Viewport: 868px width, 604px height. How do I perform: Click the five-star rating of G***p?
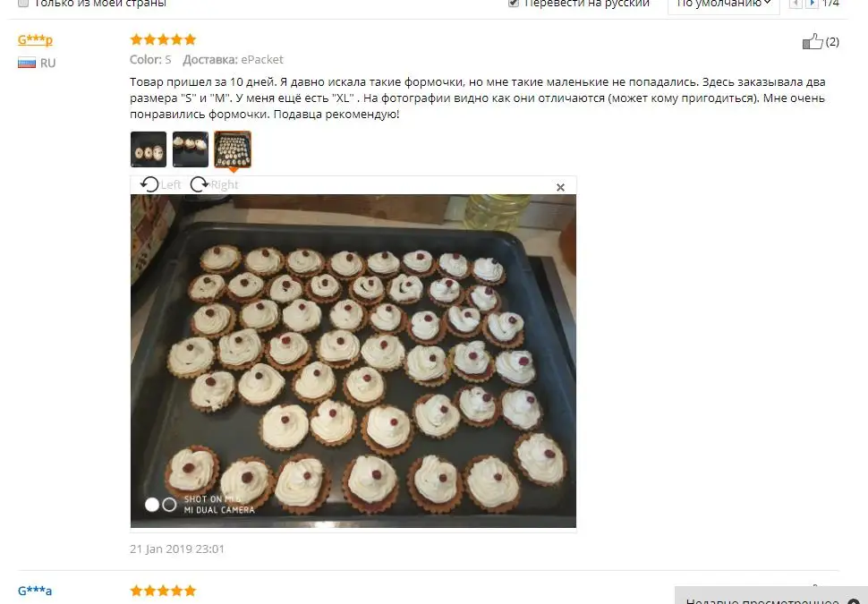(163, 39)
